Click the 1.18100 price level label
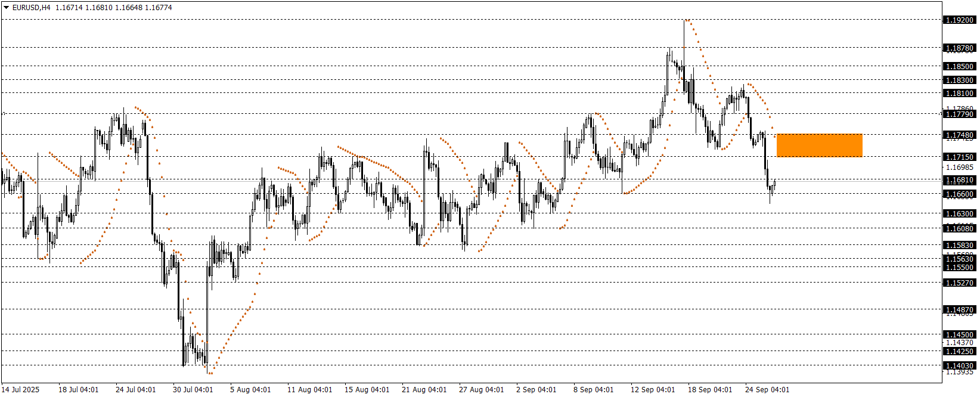The width and height of the screenshot is (980, 397). pyautogui.click(x=960, y=94)
